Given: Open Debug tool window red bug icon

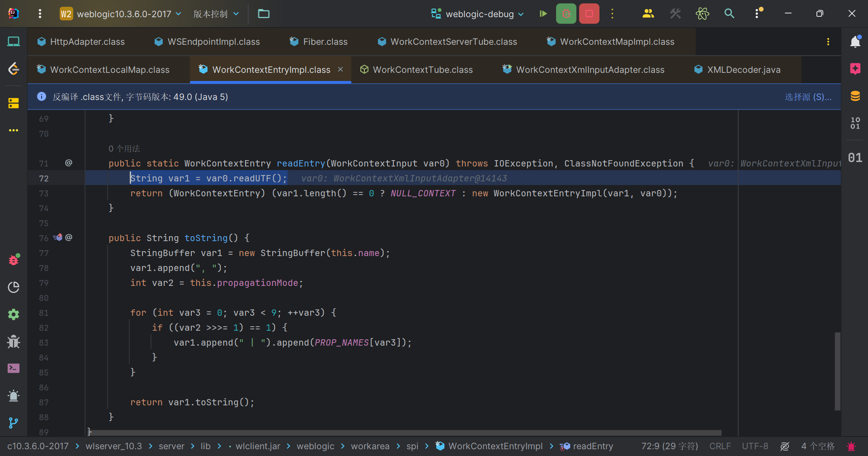Looking at the screenshot, I should pyautogui.click(x=14, y=260).
